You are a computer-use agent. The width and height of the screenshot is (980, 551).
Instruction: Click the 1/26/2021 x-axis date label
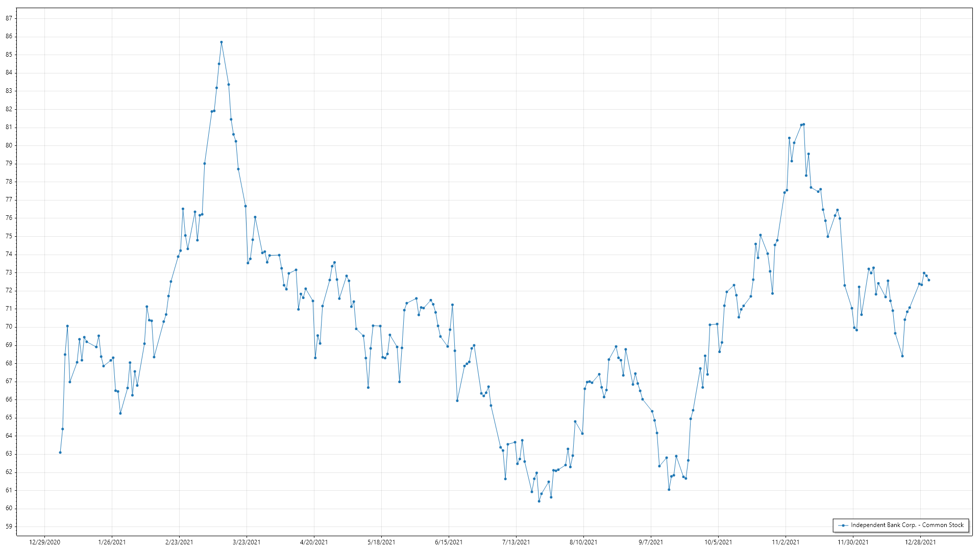point(112,542)
